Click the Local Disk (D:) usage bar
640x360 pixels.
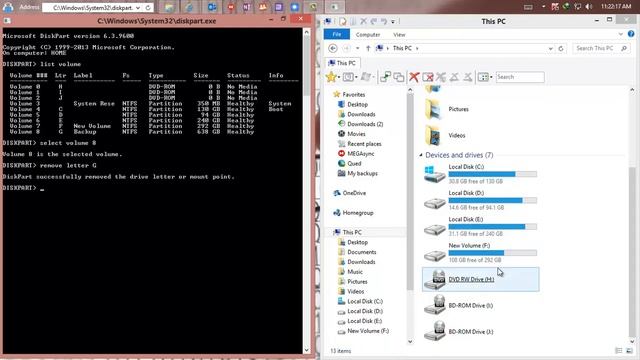click(492, 200)
